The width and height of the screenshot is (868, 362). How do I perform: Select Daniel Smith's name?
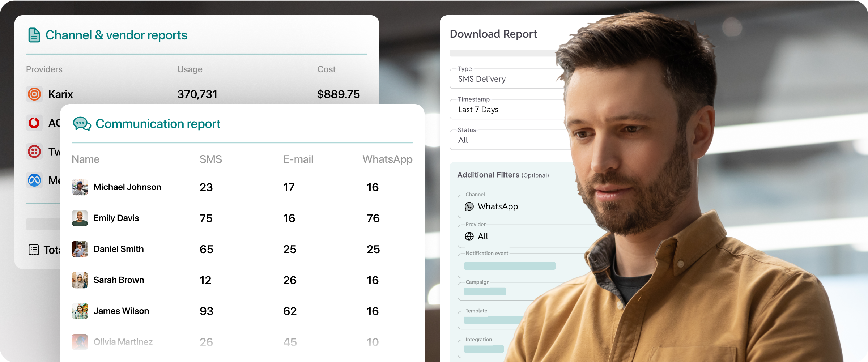point(119,249)
